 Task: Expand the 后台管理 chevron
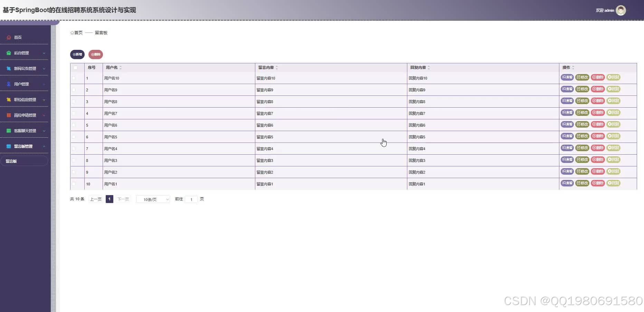click(44, 53)
